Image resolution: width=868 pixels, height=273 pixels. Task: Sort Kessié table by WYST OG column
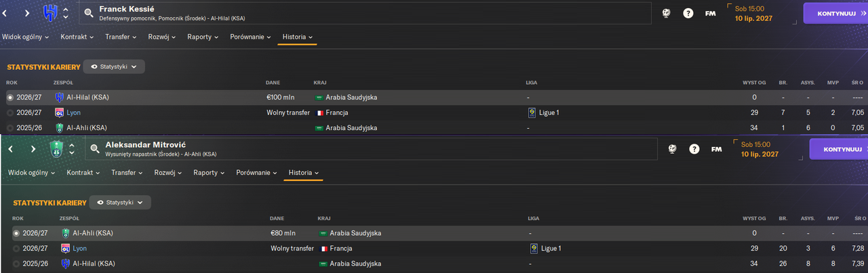click(x=754, y=83)
